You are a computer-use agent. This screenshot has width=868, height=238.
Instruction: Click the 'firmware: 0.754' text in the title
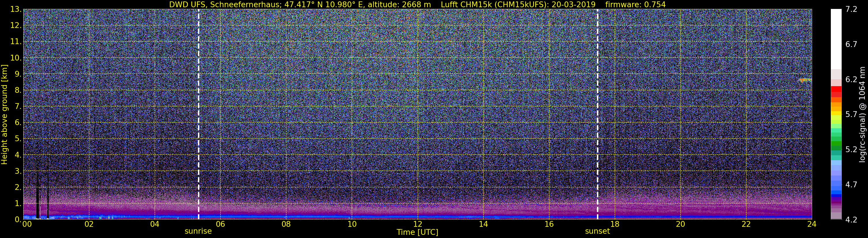[x=636, y=4]
